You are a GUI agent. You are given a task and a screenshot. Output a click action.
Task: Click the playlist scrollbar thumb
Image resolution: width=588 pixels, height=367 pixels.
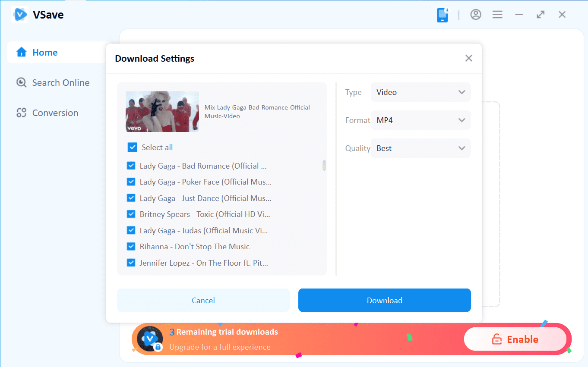pos(324,165)
